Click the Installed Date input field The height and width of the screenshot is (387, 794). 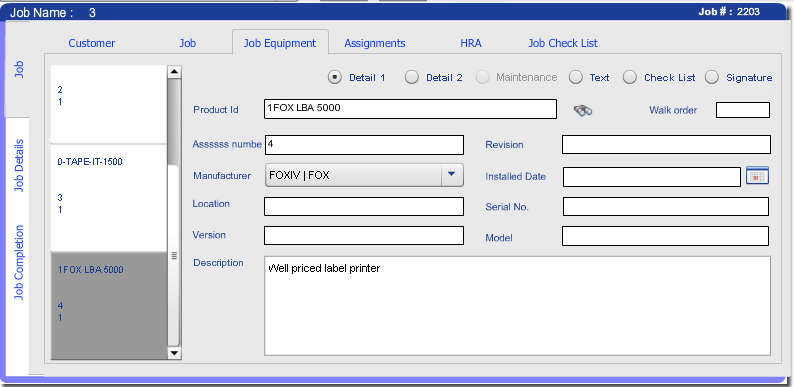pos(652,177)
